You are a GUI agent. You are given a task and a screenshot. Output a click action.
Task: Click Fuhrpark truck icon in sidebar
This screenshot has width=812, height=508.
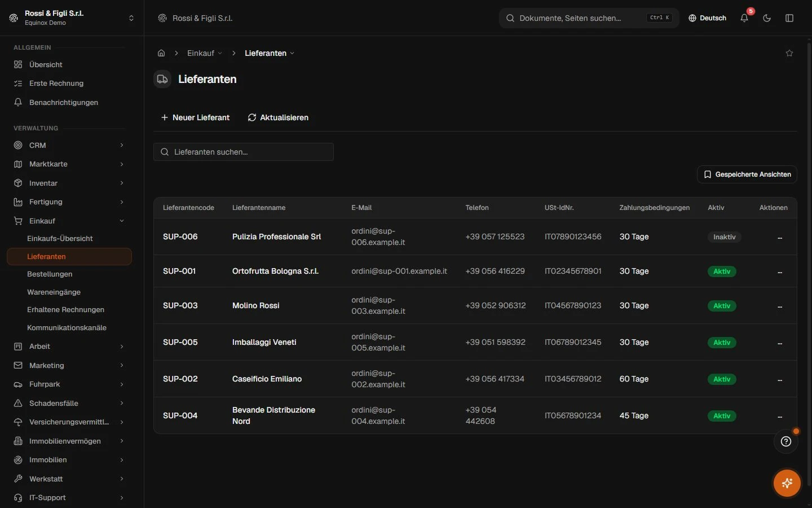tap(18, 384)
